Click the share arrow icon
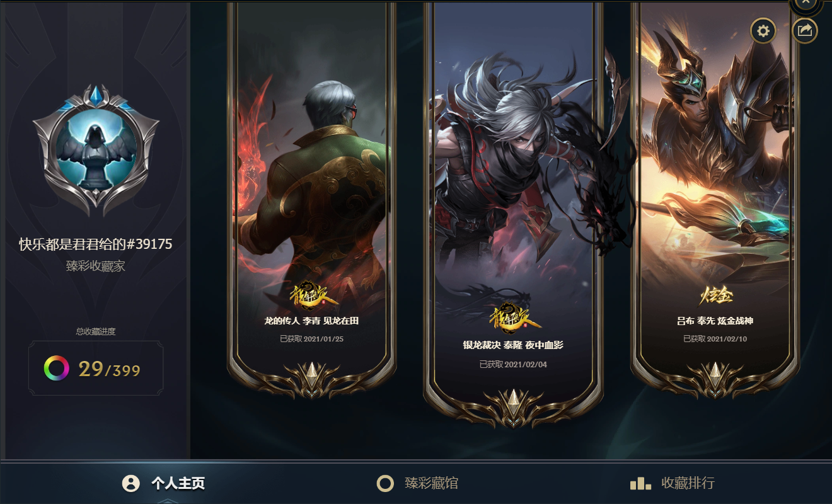The width and height of the screenshot is (832, 504). click(x=805, y=30)
